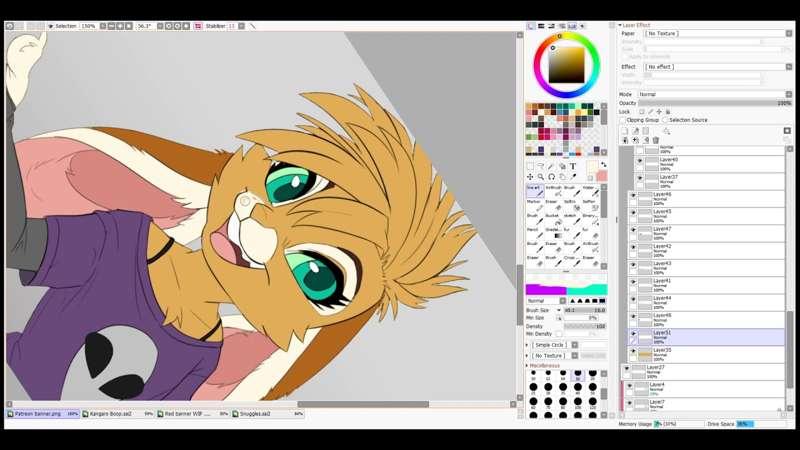Pick the foreground color swatch
800x450 pixels.
pos(592,167)
